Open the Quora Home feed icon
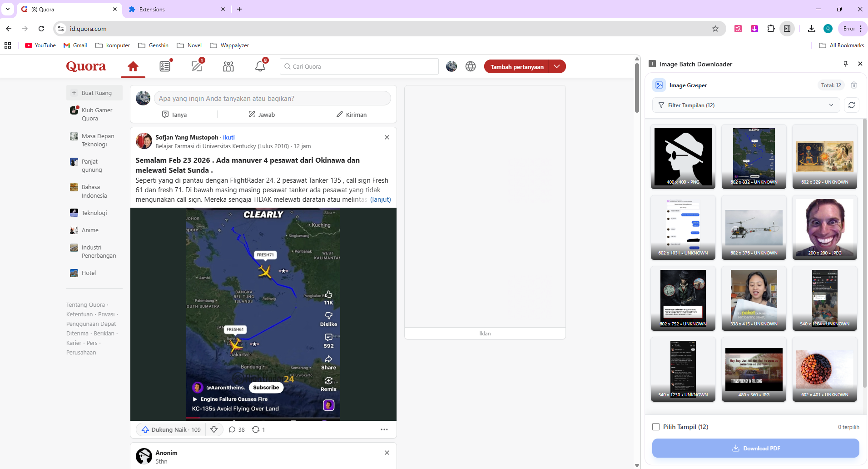 [133, 66]
